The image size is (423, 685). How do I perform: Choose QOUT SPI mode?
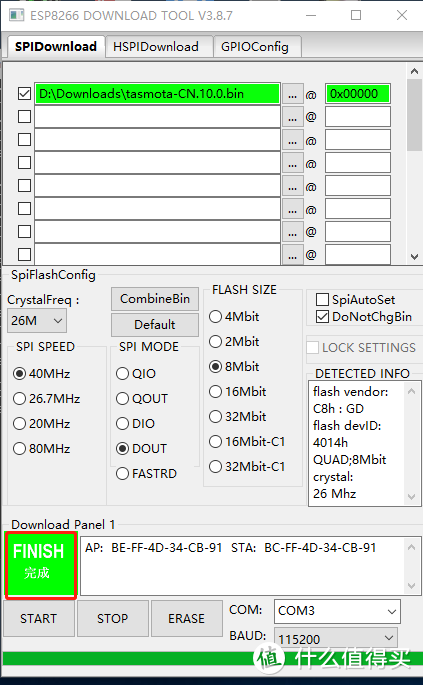pos(142,398)
